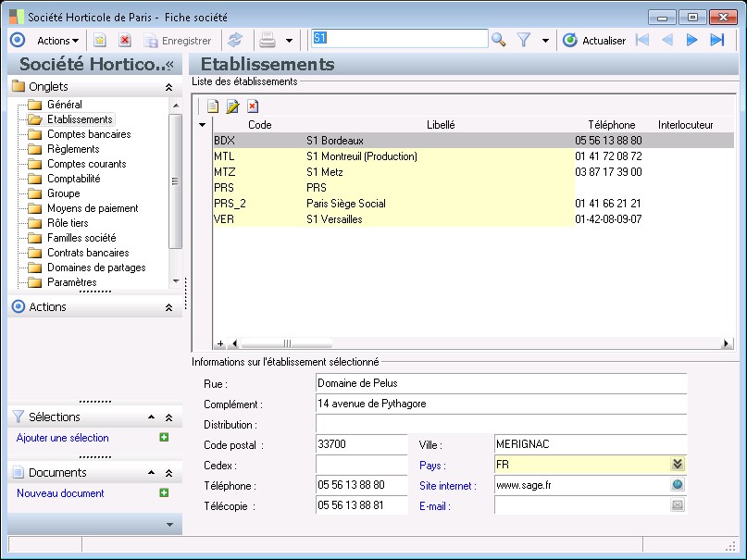This screenshot has height=560, width=747.
Task: Select the Règlements folder in Onglets
Action: point(73,149)
